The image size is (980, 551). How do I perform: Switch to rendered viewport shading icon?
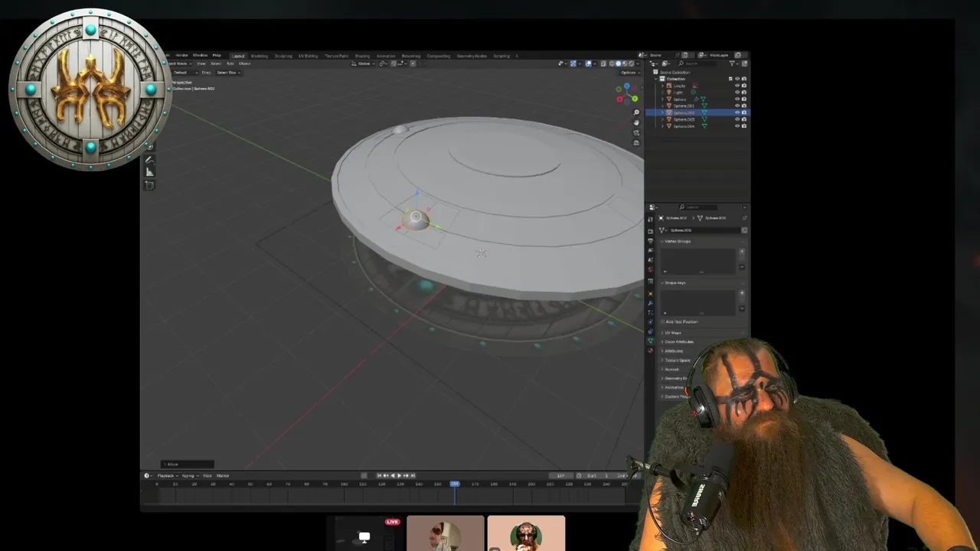point(631,64)
